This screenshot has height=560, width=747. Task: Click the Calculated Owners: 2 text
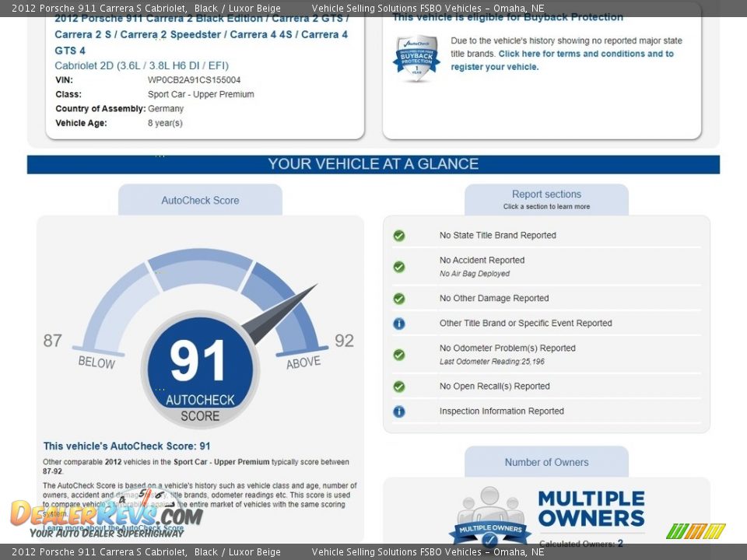581,544
